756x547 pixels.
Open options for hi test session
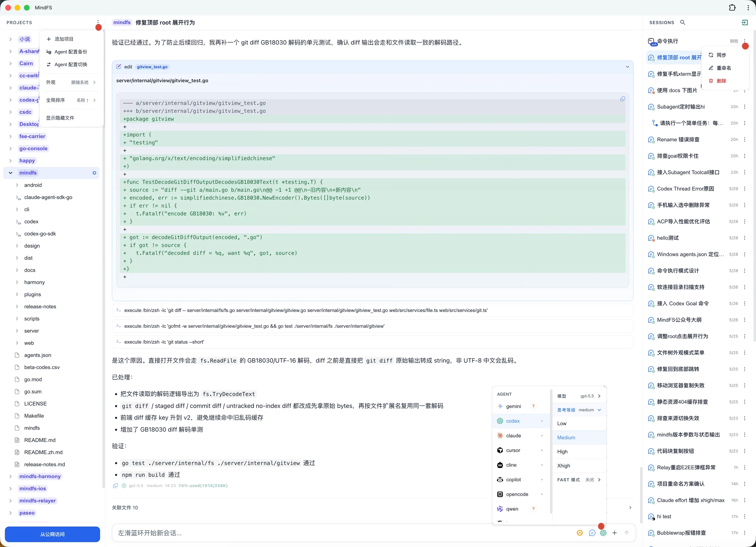744,516
